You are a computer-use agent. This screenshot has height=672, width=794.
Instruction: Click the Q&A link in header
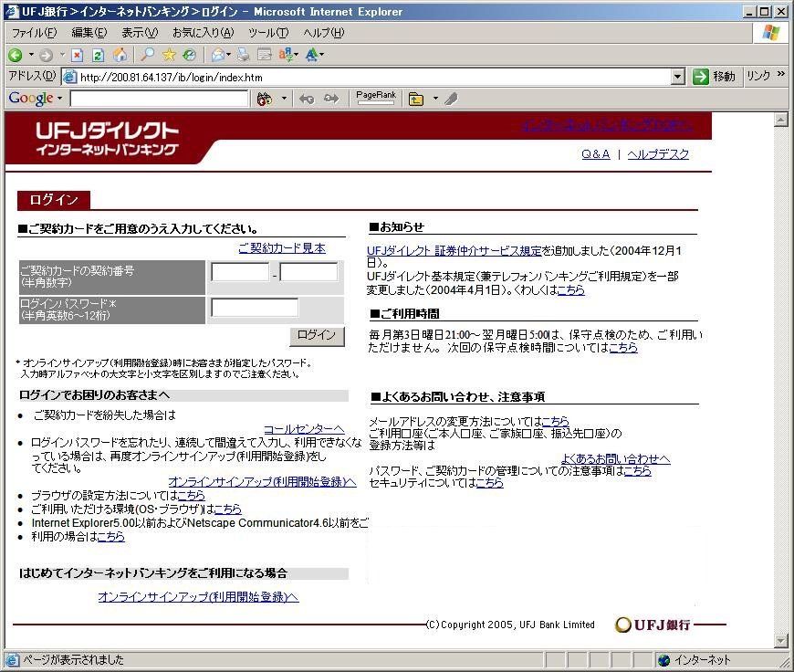(x=595, y=154)
